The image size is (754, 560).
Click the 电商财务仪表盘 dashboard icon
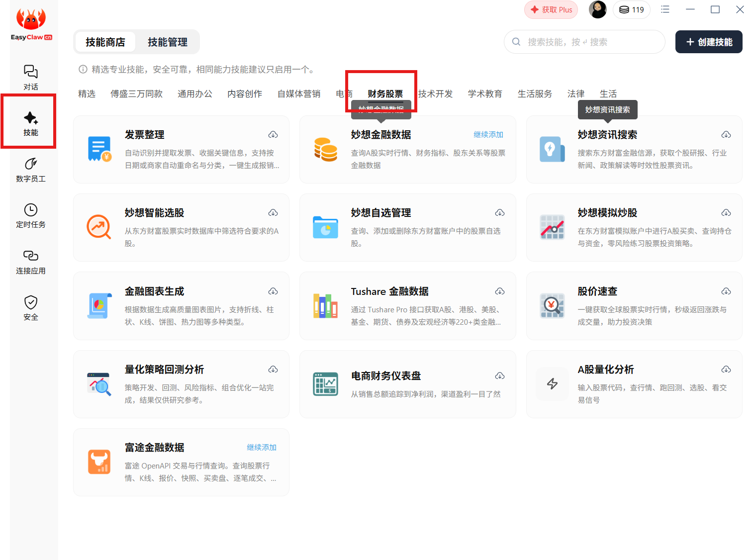[326, 384]
